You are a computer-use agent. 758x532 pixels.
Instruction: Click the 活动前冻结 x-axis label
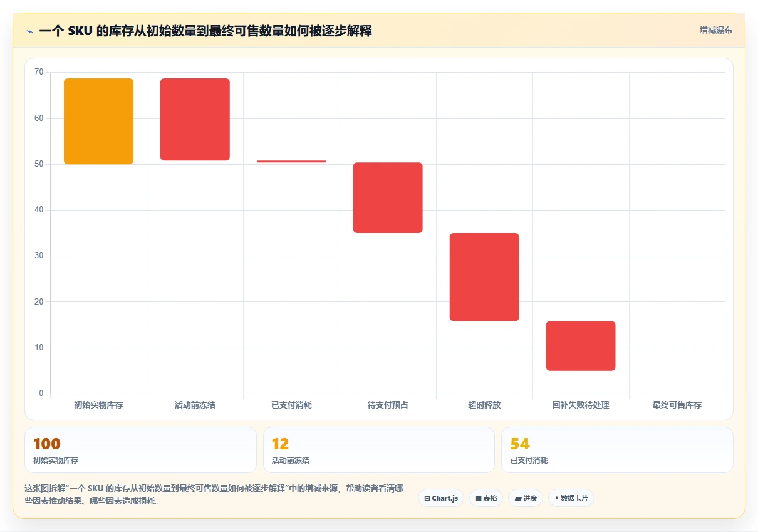pos(195,405)
